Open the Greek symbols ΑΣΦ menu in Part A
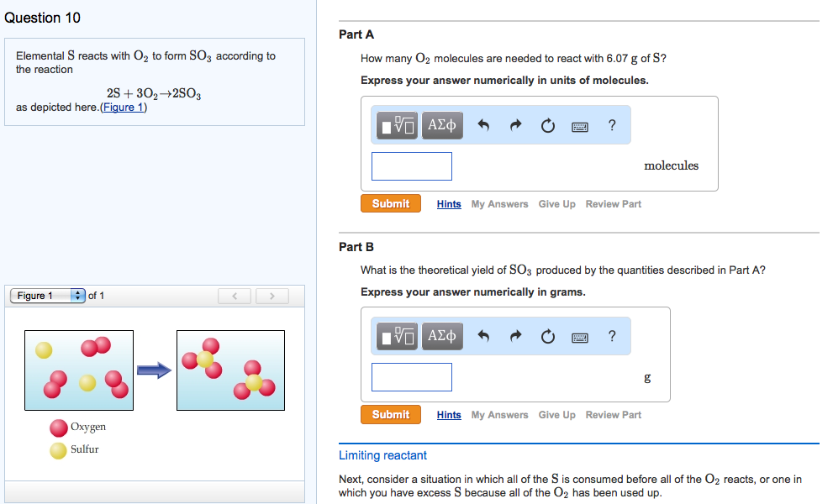833x504 pixels. pos(443,124)
